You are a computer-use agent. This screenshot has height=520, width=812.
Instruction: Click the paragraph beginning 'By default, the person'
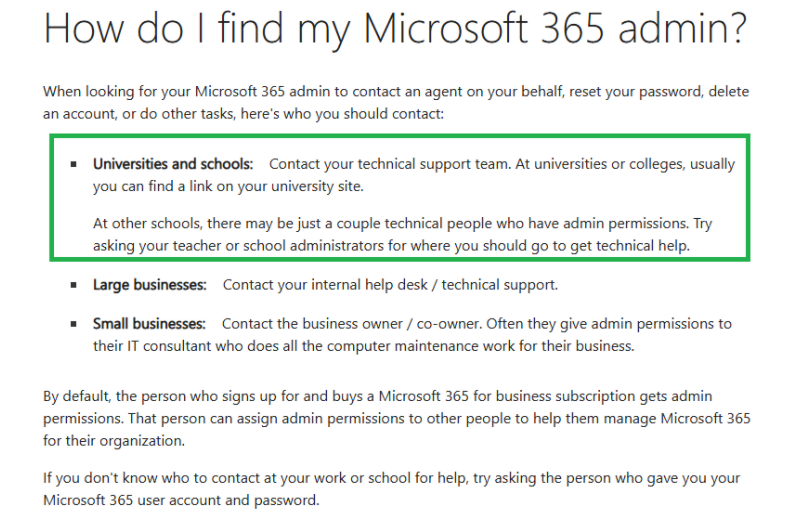point(397,418)
